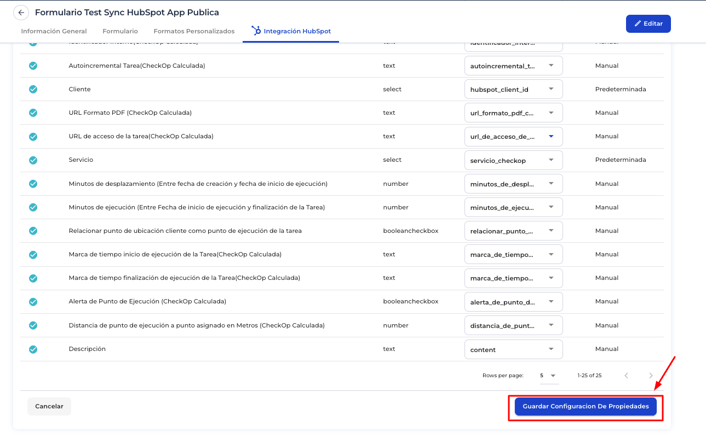Click the back arrow icon
The height and width of the screenshot is (439, 706).
coord(21,13)
